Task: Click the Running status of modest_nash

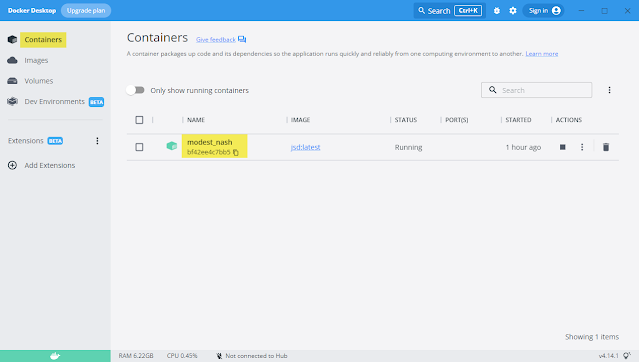Action: point(408,147)
